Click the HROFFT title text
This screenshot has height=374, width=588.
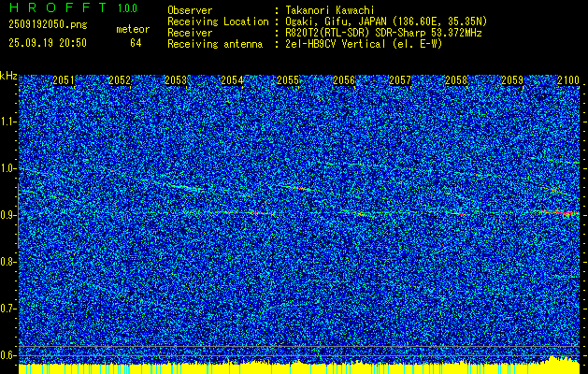(x=58, y=7)
